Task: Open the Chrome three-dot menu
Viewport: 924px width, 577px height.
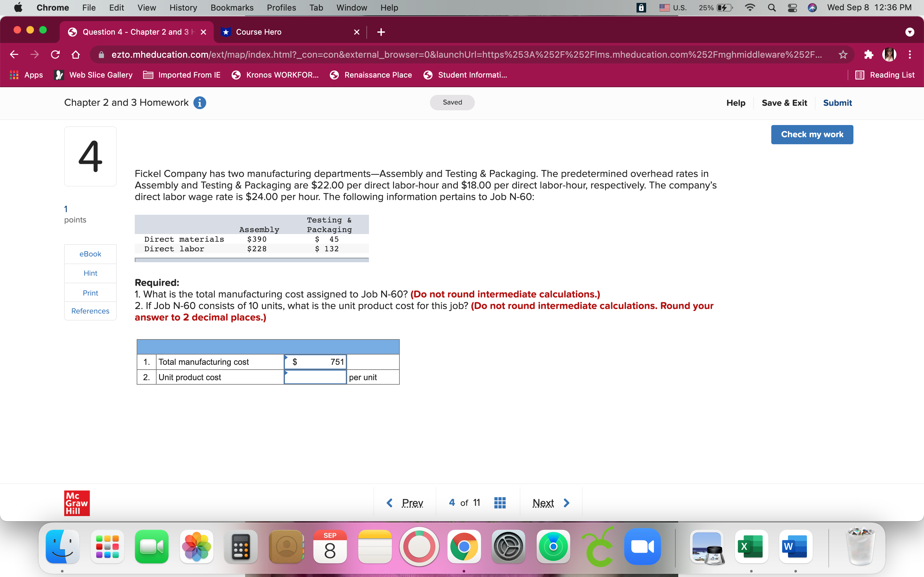Action: 910,54
